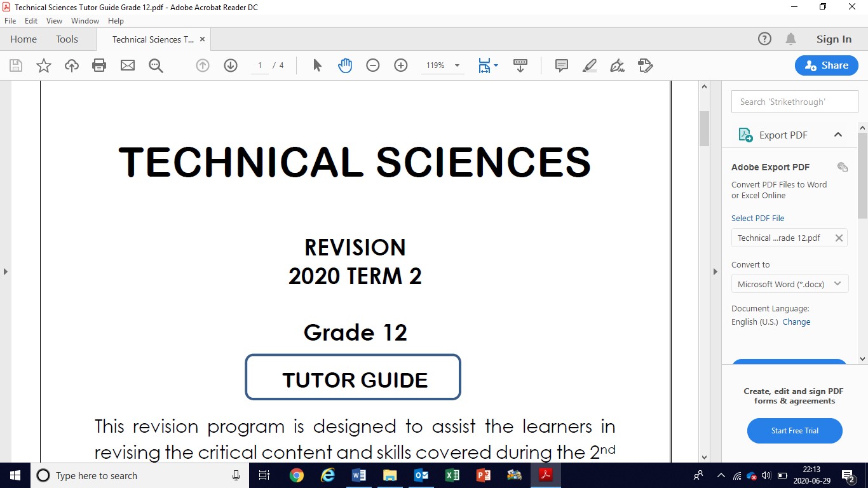Select the Highlight text pen tool
Screen dimensions: 868x488
590,65
